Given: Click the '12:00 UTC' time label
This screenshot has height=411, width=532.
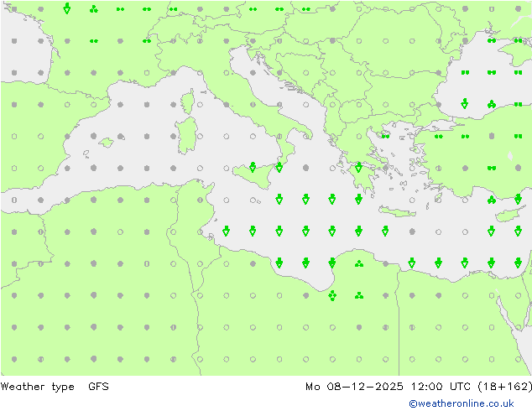Looking at the screenshot, I should click(x=441, y=386).
